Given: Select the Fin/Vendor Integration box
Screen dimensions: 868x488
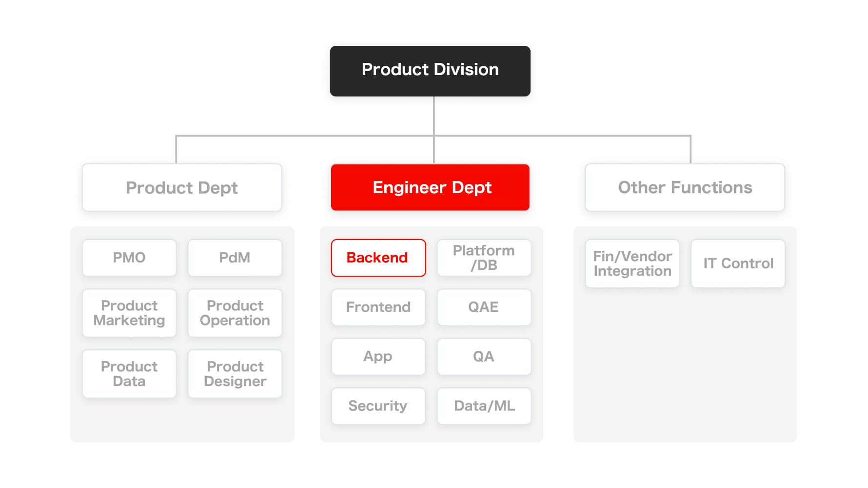Looking at the screenshot, I should [632, 264].
